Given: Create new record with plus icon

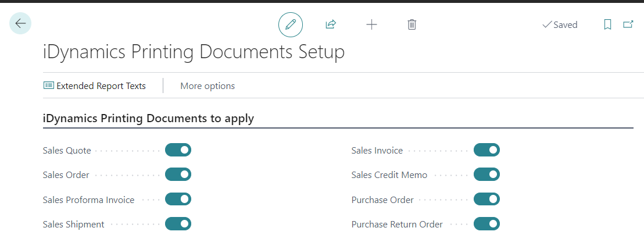Looking at the screenshot, I should point(371,24).
